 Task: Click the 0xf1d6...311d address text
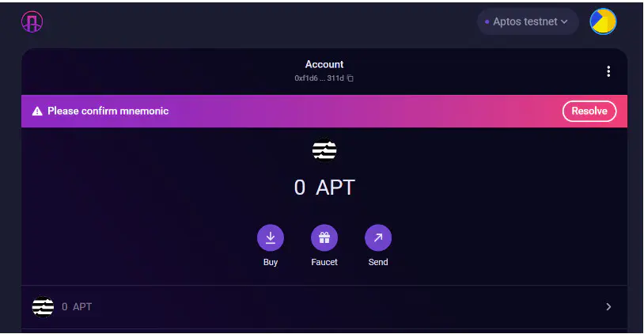(x=320, y=78)
